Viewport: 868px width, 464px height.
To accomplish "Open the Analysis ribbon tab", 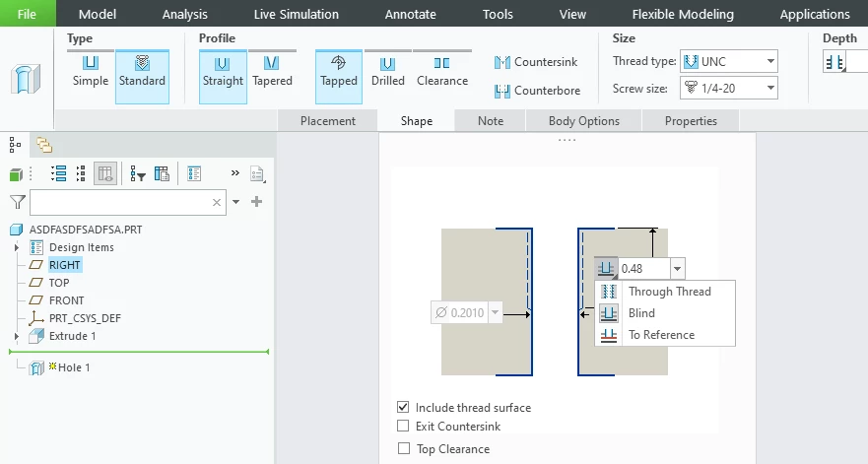I will coord(185,15).
